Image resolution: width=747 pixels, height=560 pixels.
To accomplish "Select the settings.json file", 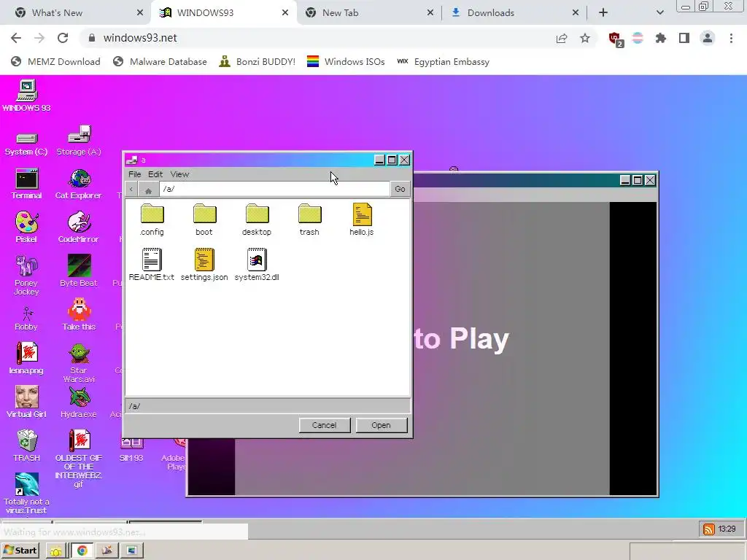I will point(204,264).
